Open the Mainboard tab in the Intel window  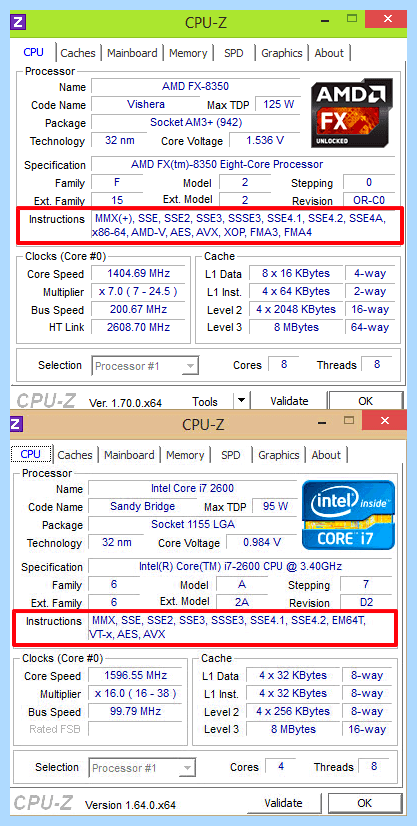point(129,455)
